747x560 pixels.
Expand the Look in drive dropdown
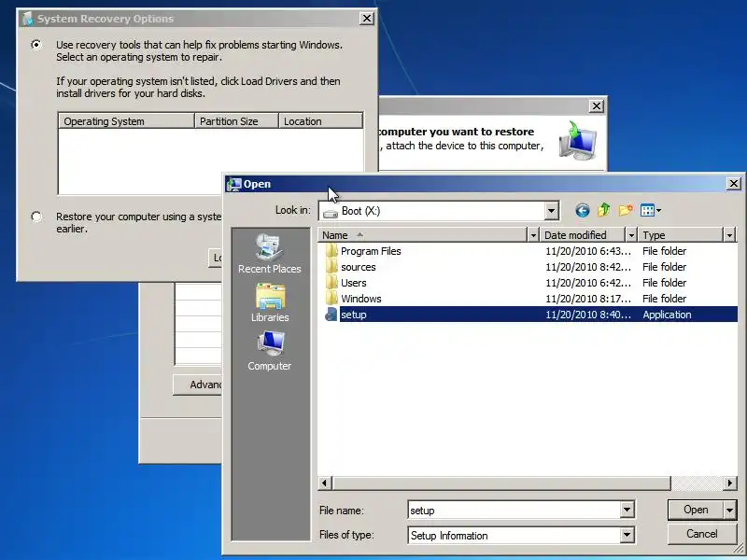[551, 211]
